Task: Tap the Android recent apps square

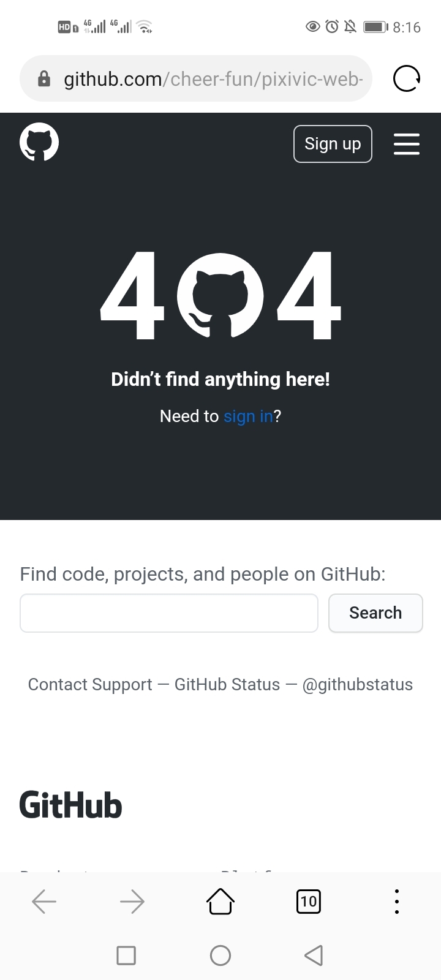Action: (x=126, y=956)
